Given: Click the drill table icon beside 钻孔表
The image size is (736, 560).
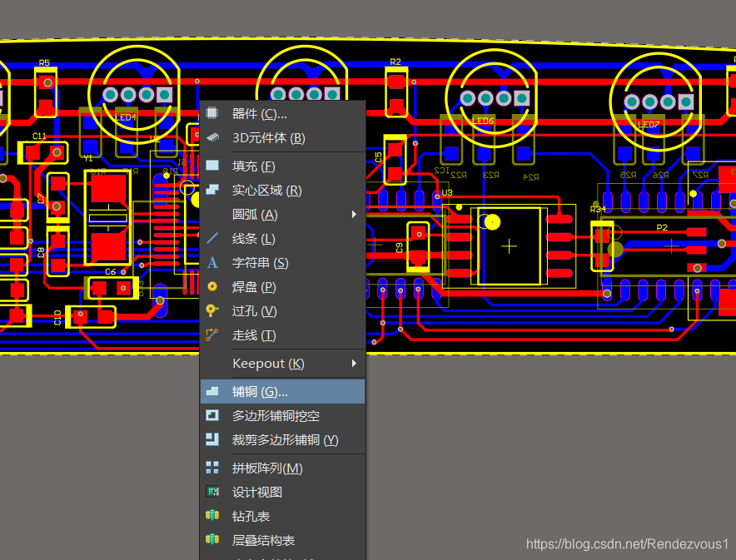Looking at the screenshot, I should [212, 515].
